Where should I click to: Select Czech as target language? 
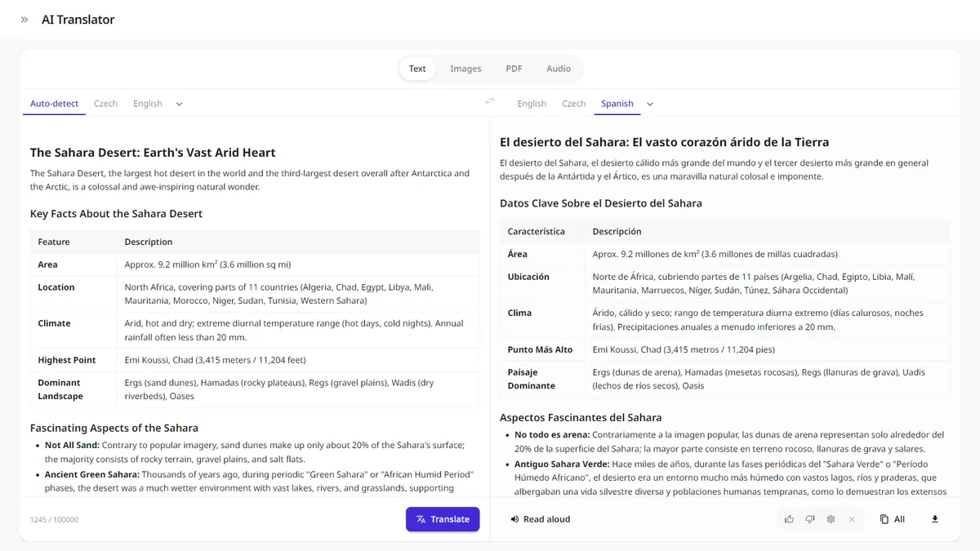(573, 104)
